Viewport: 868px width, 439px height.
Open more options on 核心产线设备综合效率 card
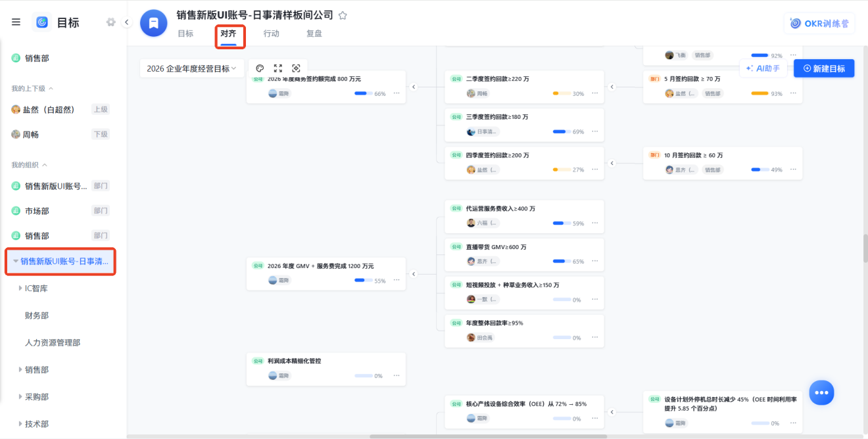pos(594,418)
